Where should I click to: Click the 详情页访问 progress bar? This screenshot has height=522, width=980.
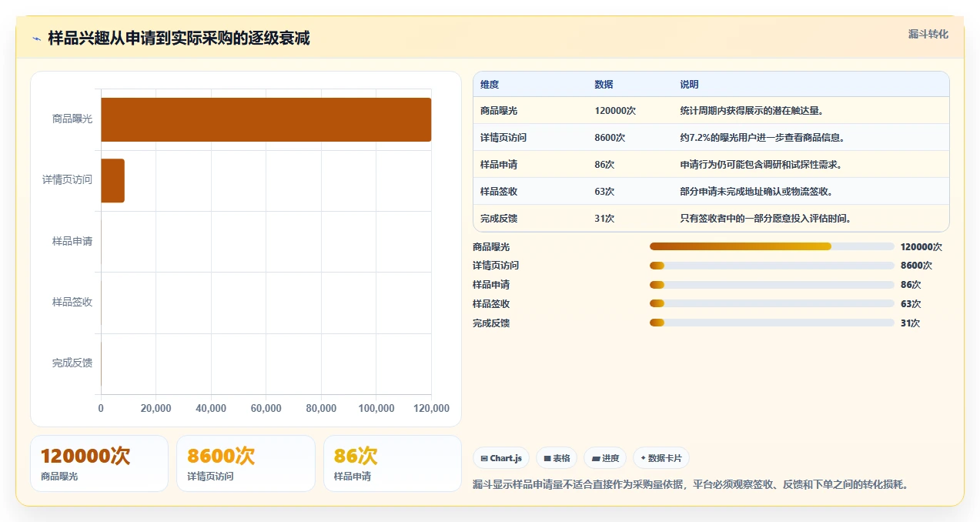click(x=772, y=266)
